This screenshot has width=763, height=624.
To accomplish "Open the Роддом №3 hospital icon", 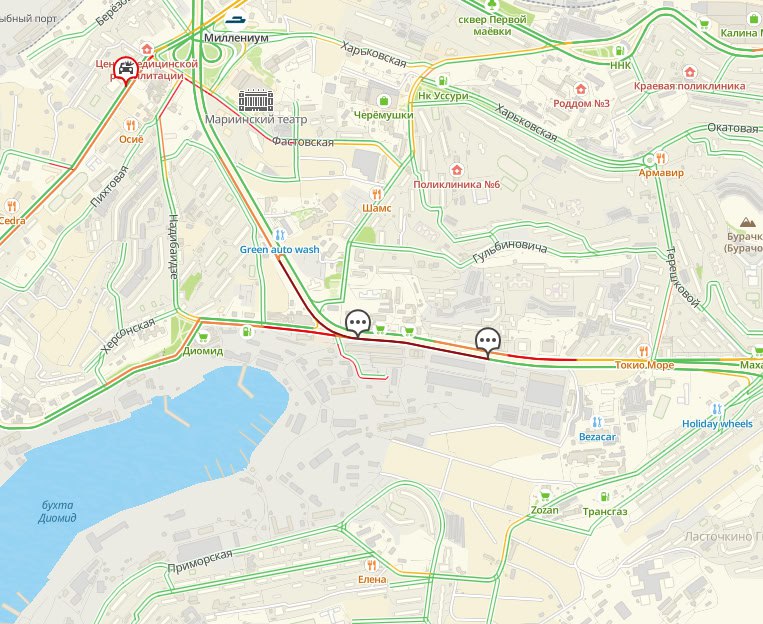I will click(x=580, y=89).
